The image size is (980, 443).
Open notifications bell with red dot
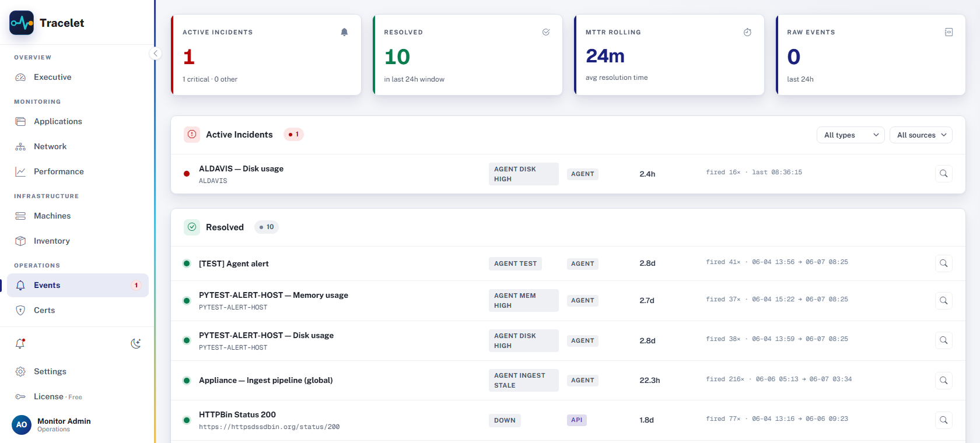coord(20,343)
